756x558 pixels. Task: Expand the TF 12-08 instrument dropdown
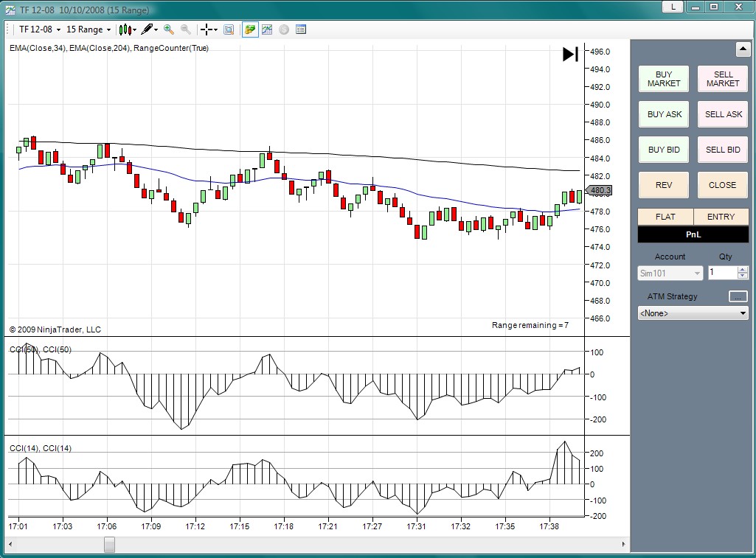pos(40,29)
